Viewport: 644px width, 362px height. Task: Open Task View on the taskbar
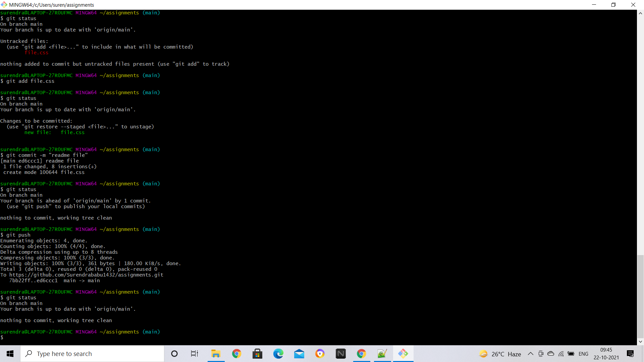[195, 354]
